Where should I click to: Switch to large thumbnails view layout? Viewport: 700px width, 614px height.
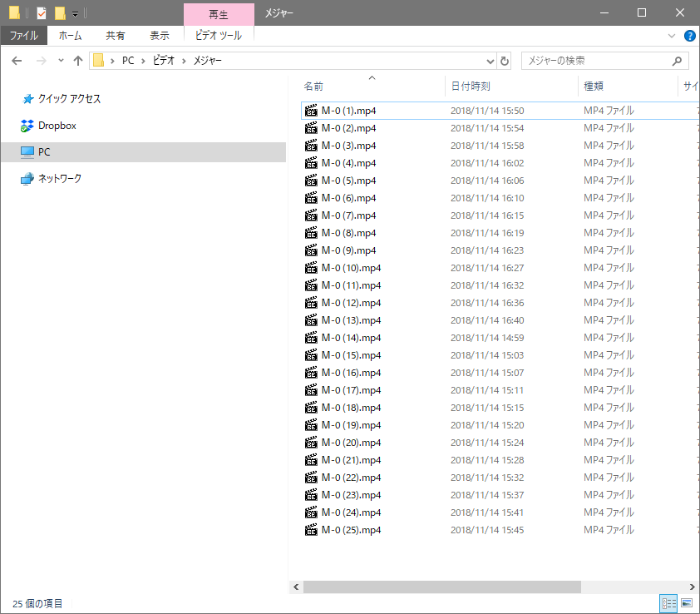687,603
